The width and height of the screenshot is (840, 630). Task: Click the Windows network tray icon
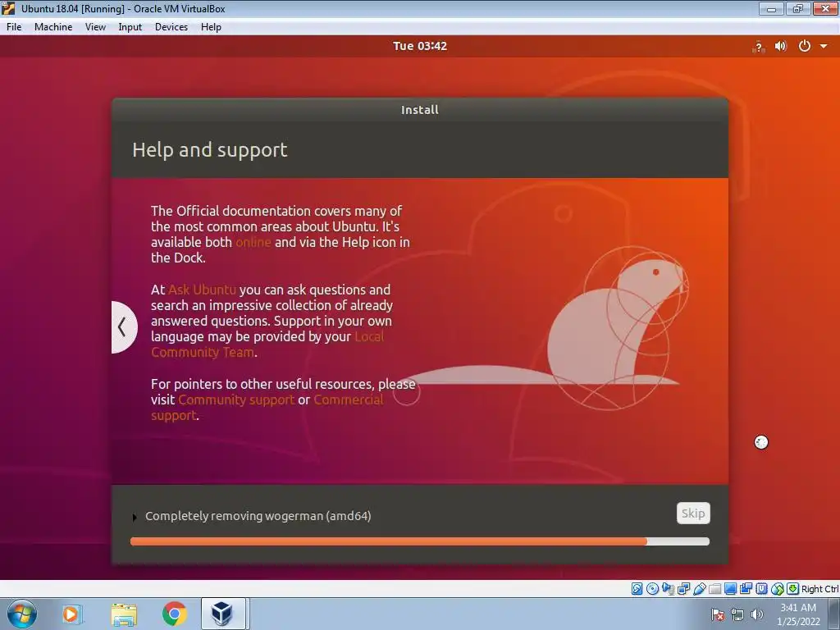pyautogui.click(x=737, y=614)
